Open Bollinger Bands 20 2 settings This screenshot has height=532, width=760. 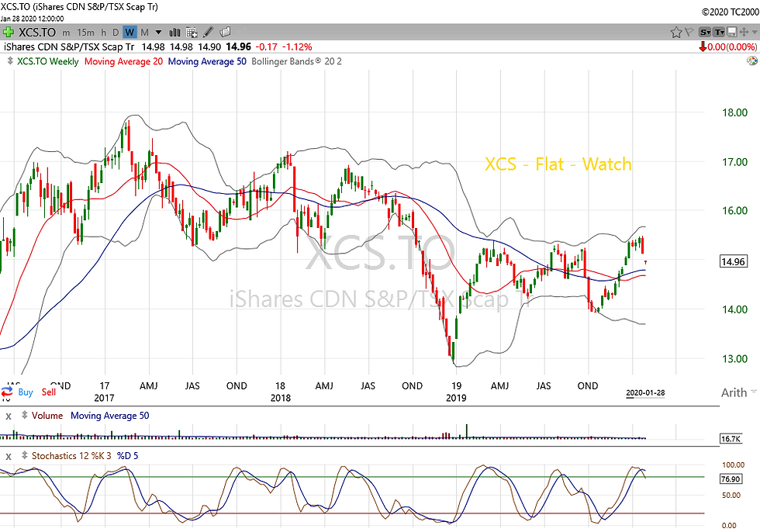(296, 61)
